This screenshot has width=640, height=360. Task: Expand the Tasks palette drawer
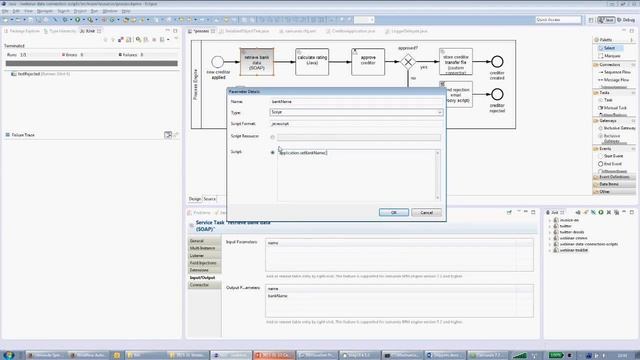click(x=614, y=93)
